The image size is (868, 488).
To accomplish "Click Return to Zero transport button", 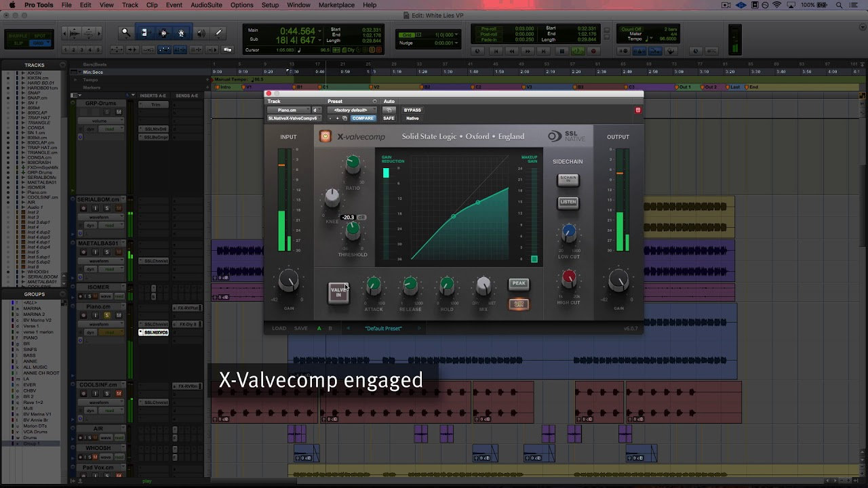I will click(496, 51).
